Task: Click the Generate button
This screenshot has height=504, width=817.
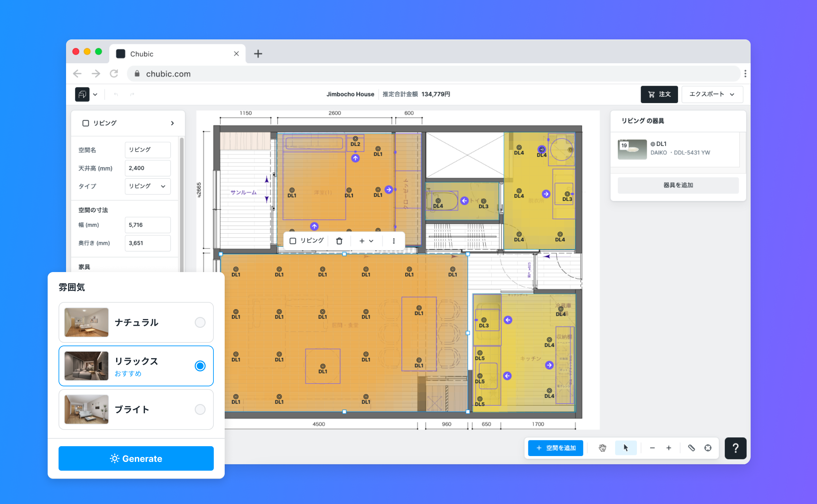Action: (x=136, y=458)
